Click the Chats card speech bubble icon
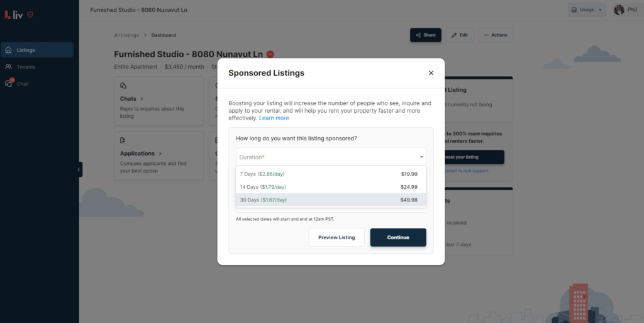This screenshot has height=323, width=644. (123, 86)
